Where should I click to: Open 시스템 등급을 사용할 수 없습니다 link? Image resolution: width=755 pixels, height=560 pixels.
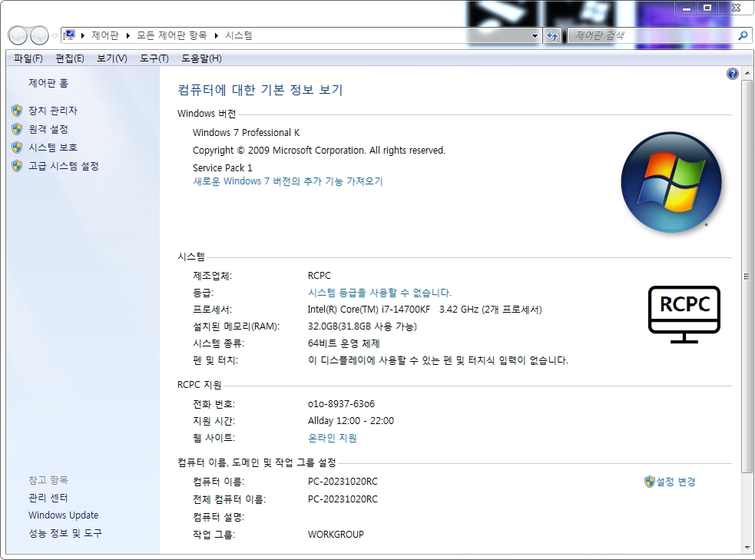[379, 292]
